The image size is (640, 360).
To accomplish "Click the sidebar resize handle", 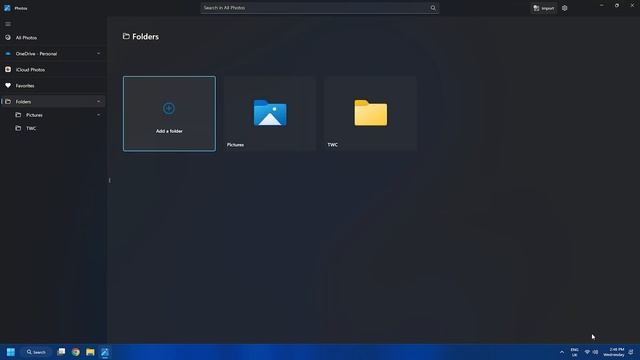I will coord(109,180).
